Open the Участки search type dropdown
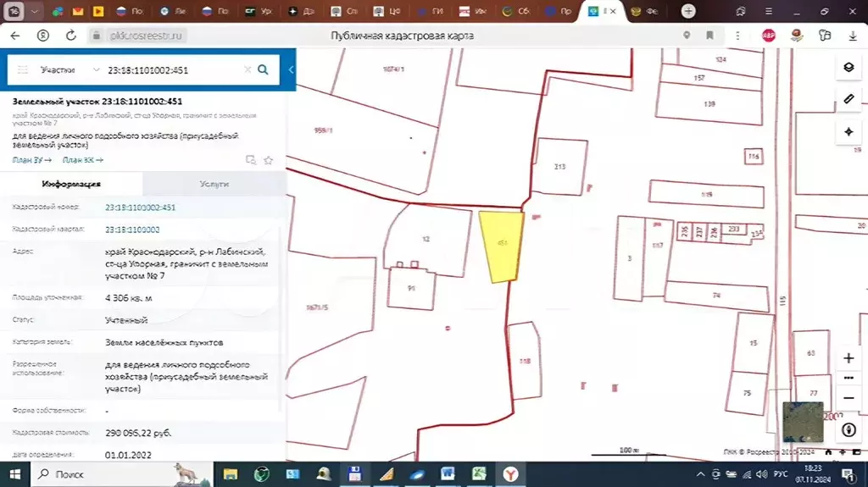Screen dimensions: 868x487 pyautogui.click(x=70, y=69)
